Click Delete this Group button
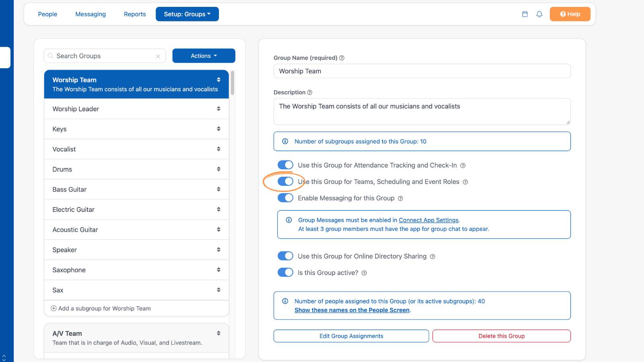644x362 pixels. (502, 336)
